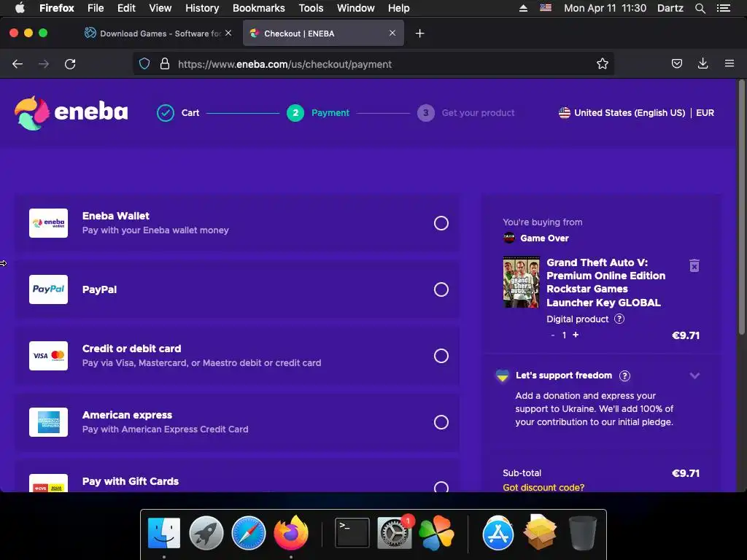Click the PayPal logo icon

tap(49, 289)
